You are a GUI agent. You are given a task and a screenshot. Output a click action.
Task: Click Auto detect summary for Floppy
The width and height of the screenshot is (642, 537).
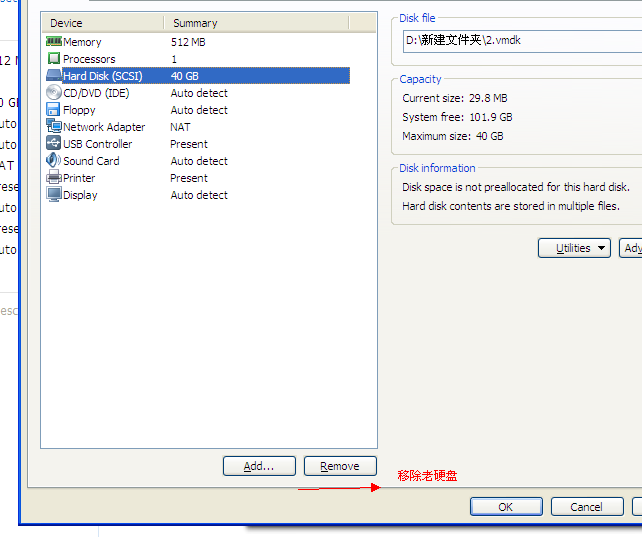tap(199, 110)
